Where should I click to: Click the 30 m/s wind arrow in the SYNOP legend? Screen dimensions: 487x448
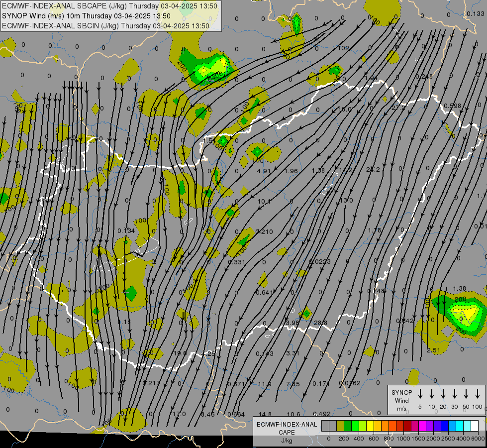click(454, 394)
